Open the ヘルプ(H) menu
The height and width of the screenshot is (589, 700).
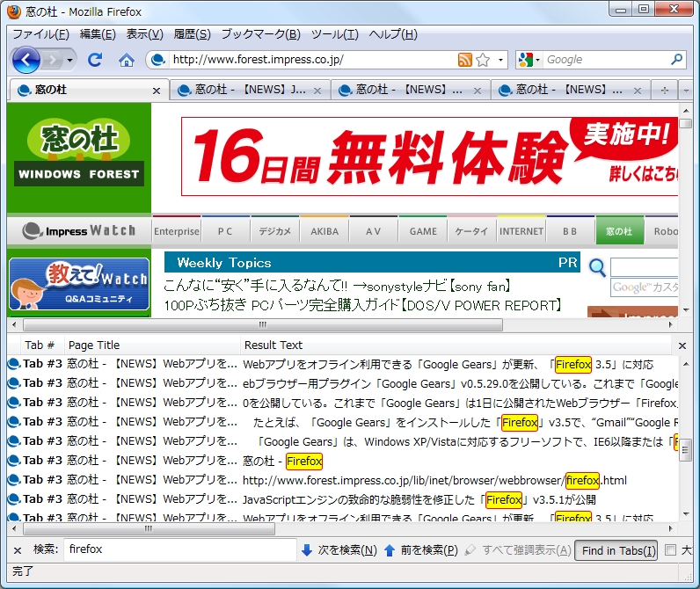(x=393, y=34)
